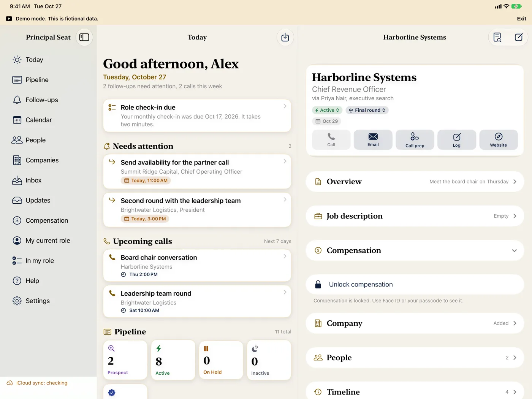The height and width of the screenshot is (399, 532).
Task: Open the Board chair conversation call
Action: pyautogui.click(x=197, y=266)
